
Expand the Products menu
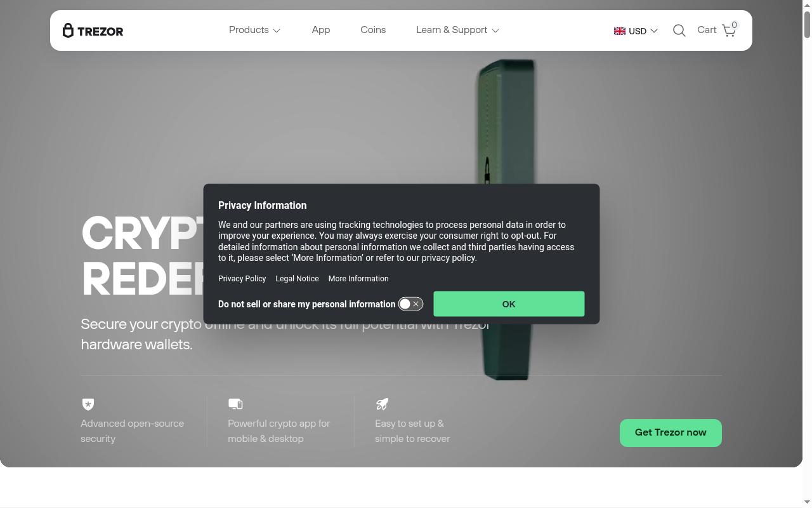[x=254, y=30]
